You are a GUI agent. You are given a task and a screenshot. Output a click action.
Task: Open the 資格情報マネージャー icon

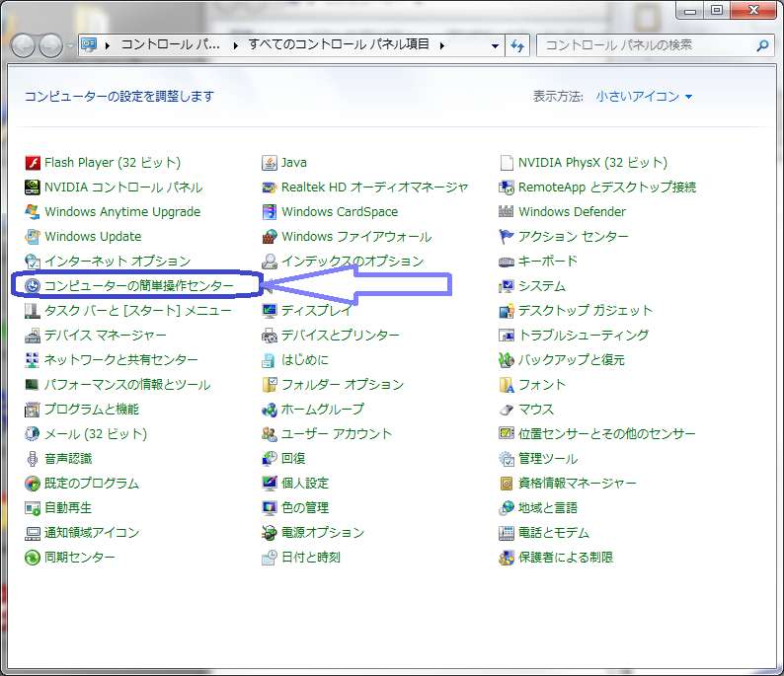[x=506, y=484]
